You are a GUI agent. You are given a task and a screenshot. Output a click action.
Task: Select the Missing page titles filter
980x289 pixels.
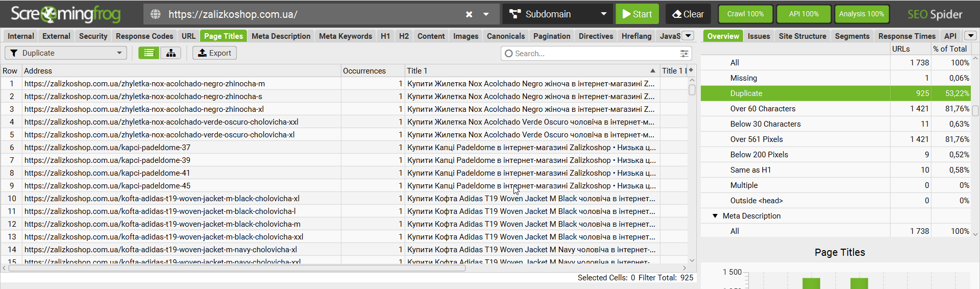(836, 78)
